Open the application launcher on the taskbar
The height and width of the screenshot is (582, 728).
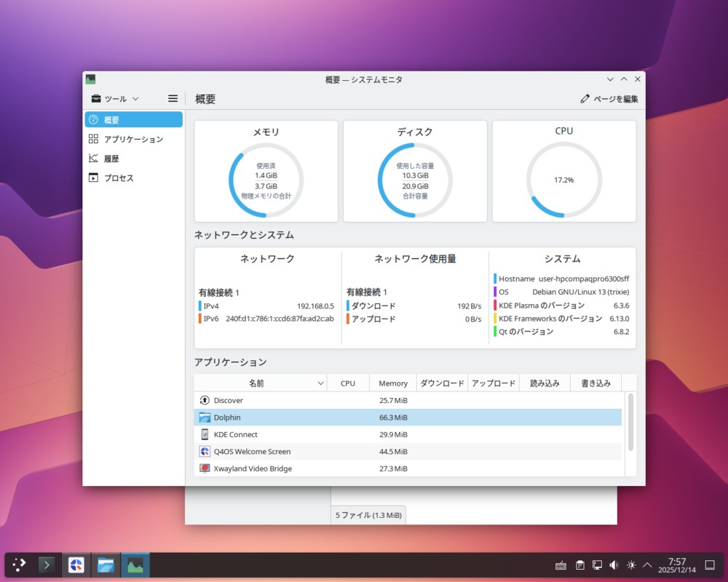point(19,565)
